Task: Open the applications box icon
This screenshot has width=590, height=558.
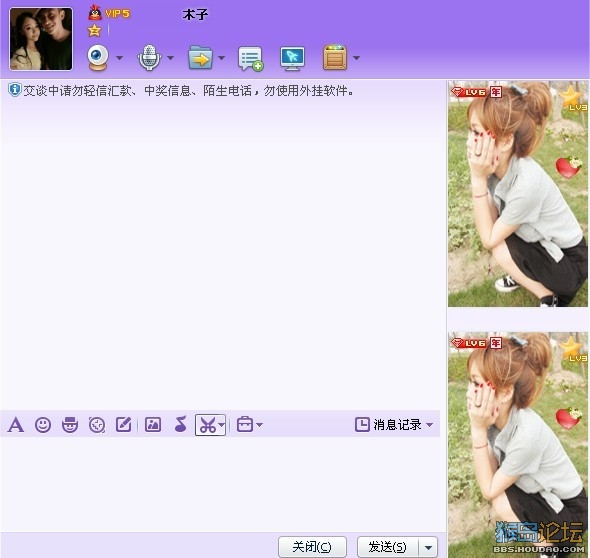Action: (335, 58)
